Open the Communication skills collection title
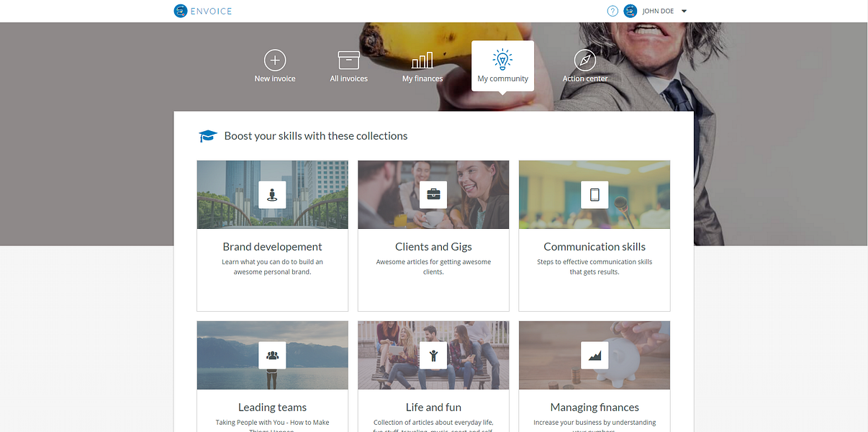868x432 pixels. pos(595,246)
